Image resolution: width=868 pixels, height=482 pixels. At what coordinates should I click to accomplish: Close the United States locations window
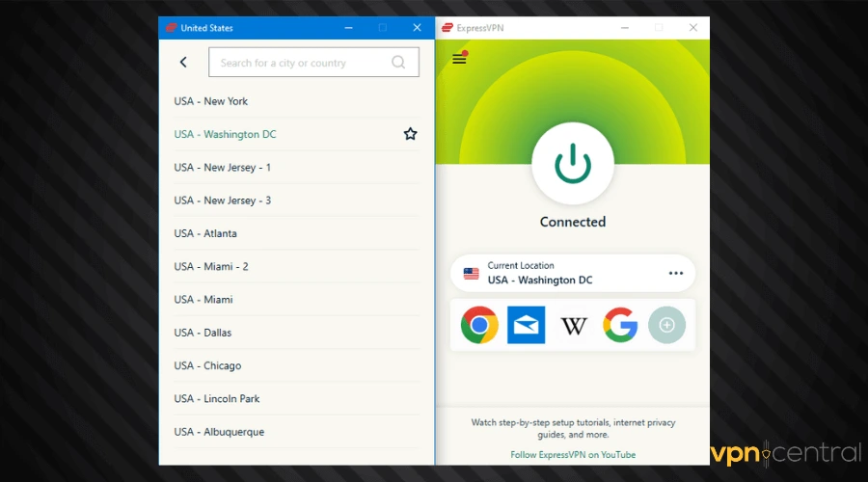pyautogui.click(x=417, y=28)
